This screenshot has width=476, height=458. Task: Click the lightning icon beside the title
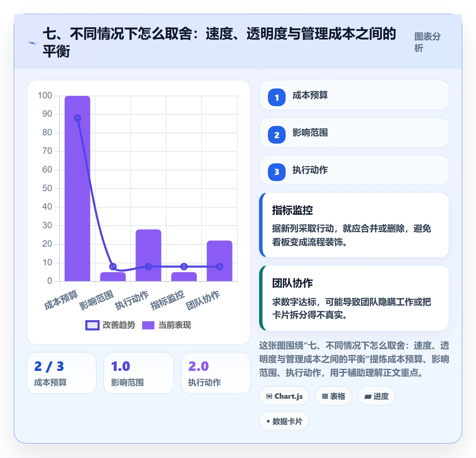pyautogui.click(x=32, y=43)
